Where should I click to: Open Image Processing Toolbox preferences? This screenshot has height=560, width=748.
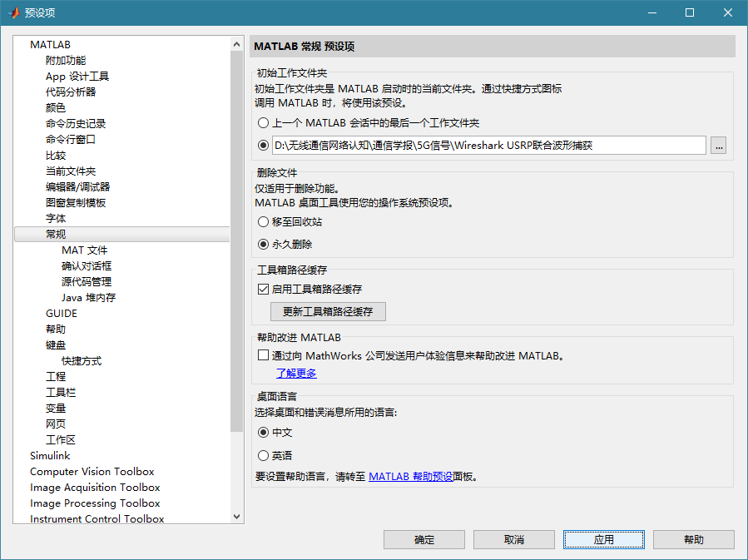(x=95, y=503)
